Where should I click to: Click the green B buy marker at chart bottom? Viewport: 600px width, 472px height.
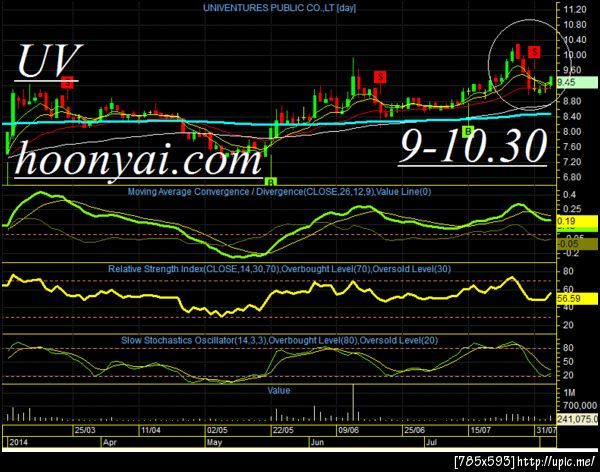coord(270,181)
